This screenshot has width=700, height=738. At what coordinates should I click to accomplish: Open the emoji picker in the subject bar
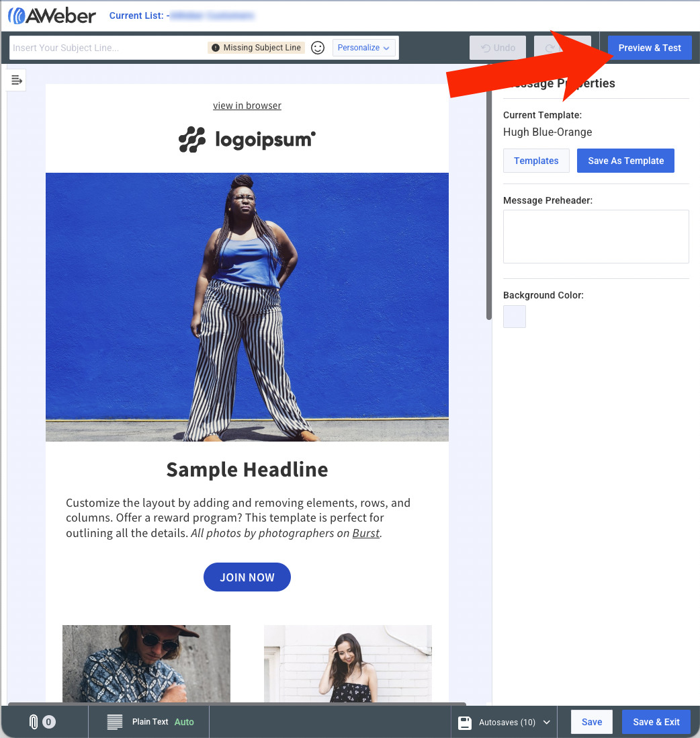(318, 47)
